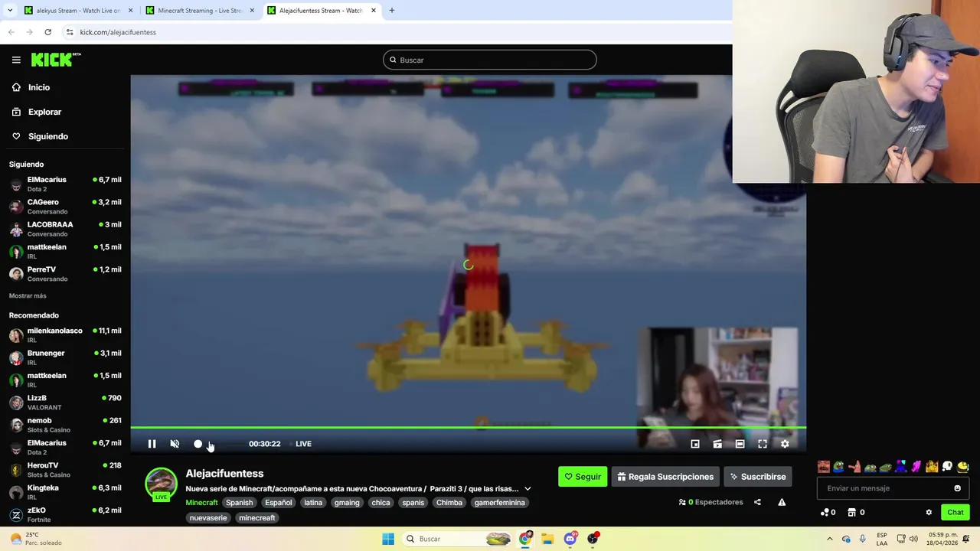Expand followed list with Mostrar más

[28, 295]
